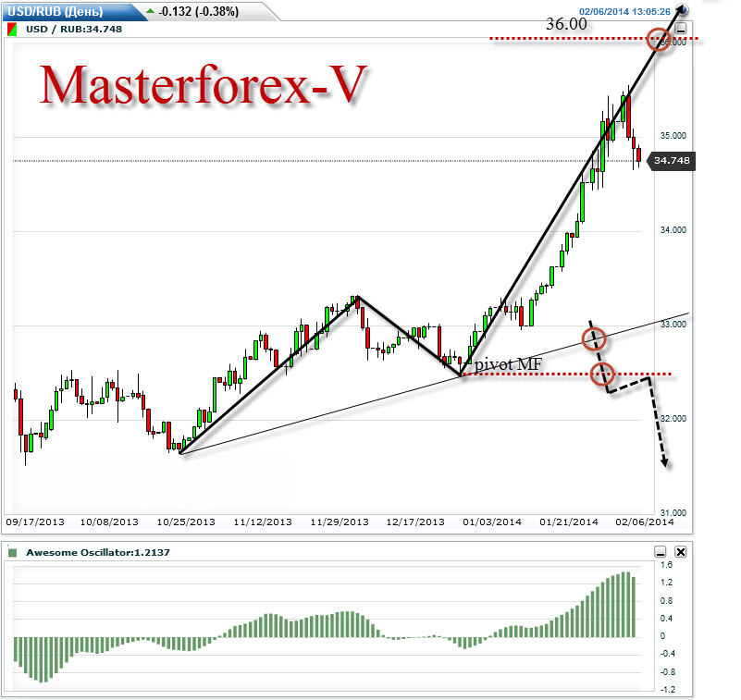Click the 09/17/2013 date axis label
Image resolution: width=741 pixels, height=700 pixels.
point(35,522)
